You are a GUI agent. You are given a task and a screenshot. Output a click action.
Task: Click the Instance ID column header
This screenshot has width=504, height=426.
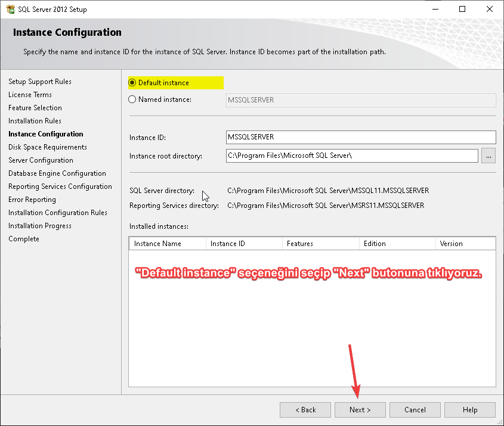pyautogui.click(x=243, y=244)
